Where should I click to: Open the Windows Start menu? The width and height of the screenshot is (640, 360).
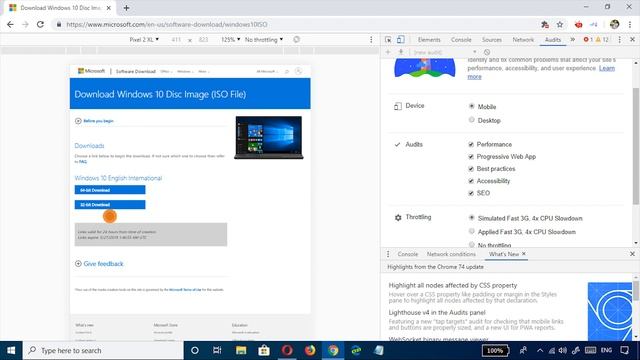tap(11, 350)
